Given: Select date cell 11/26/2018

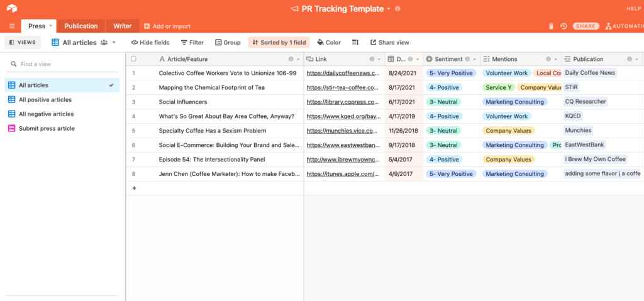Looking at the screenshot, I should point(404,131).
